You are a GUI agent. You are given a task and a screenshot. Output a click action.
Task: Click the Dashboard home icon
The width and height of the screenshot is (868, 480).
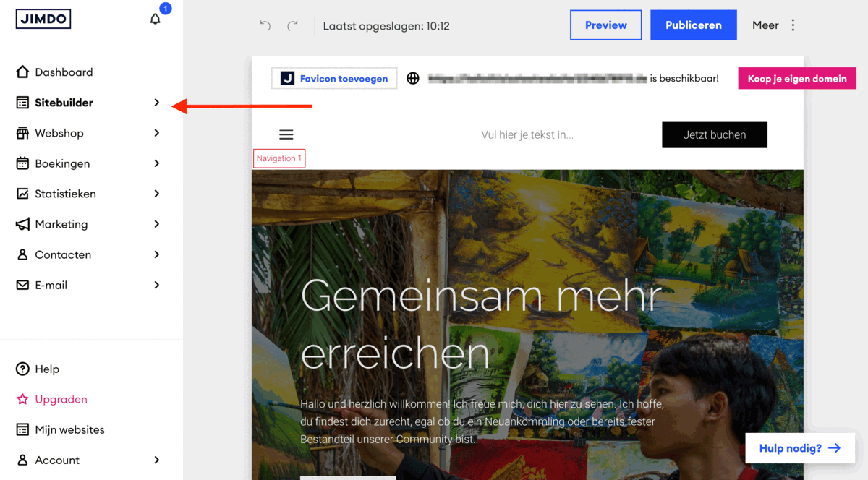(22, 72)
